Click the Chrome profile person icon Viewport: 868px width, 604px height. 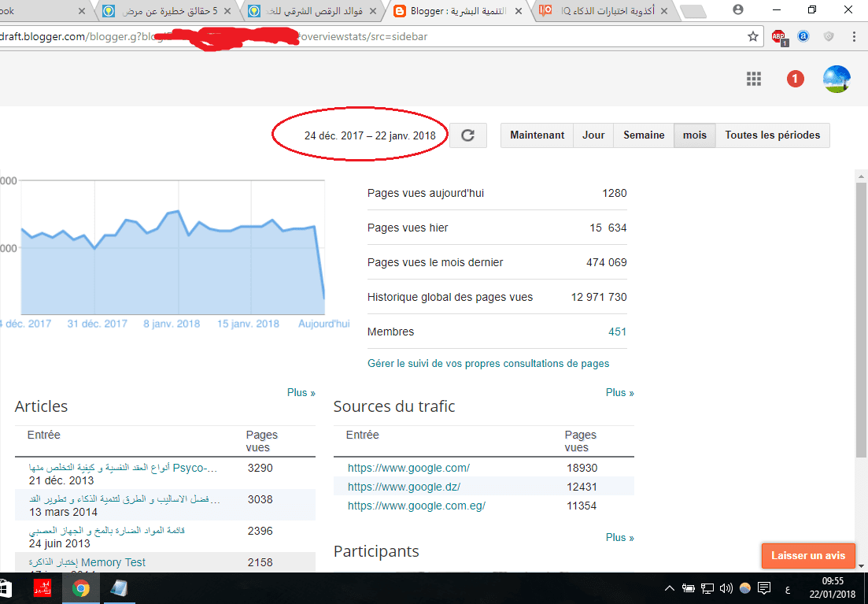[x=738, y=9]
